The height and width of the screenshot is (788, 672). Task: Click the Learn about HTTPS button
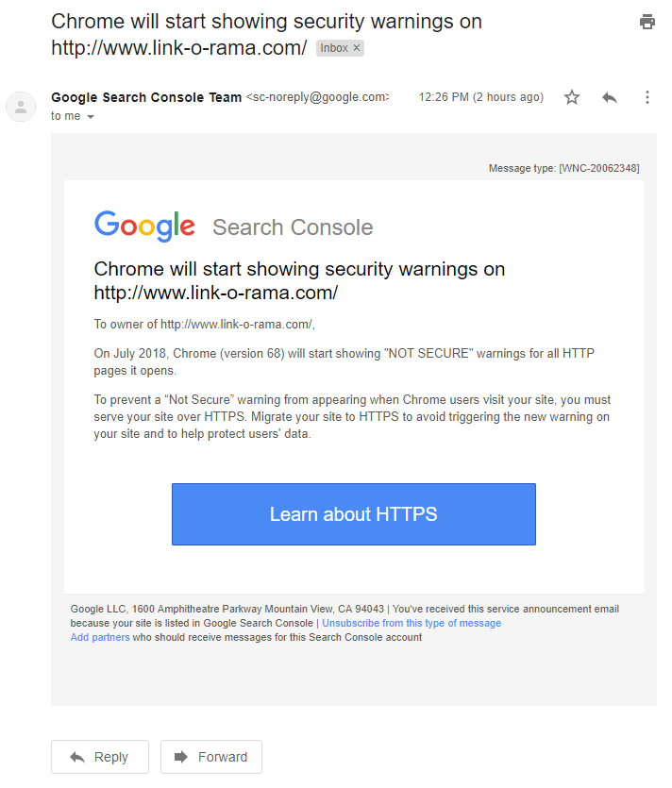(353, 514)
